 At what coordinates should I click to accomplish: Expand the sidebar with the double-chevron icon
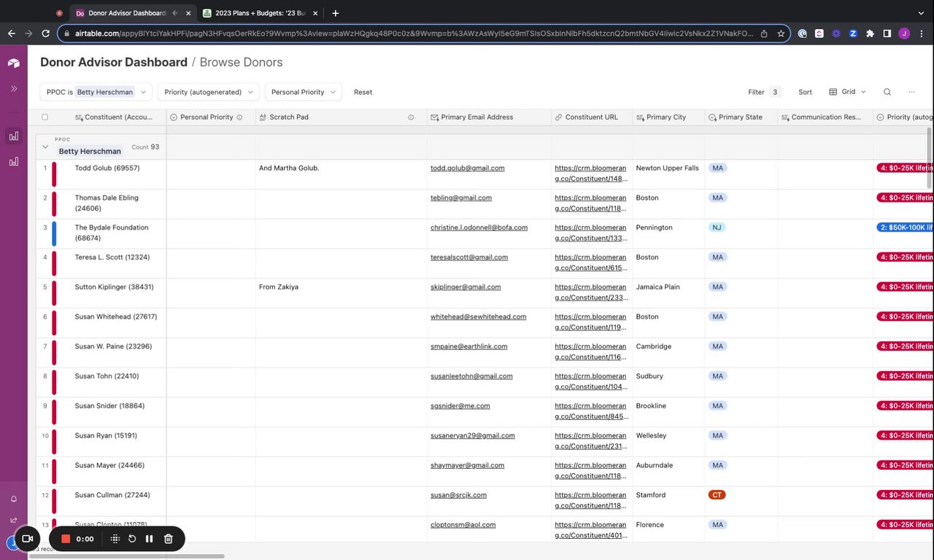click(x=13, y=88)
